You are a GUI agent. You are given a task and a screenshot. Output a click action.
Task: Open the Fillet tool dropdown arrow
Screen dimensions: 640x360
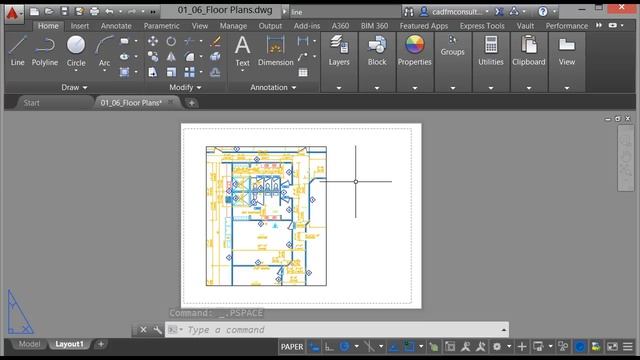coord(201,56)
